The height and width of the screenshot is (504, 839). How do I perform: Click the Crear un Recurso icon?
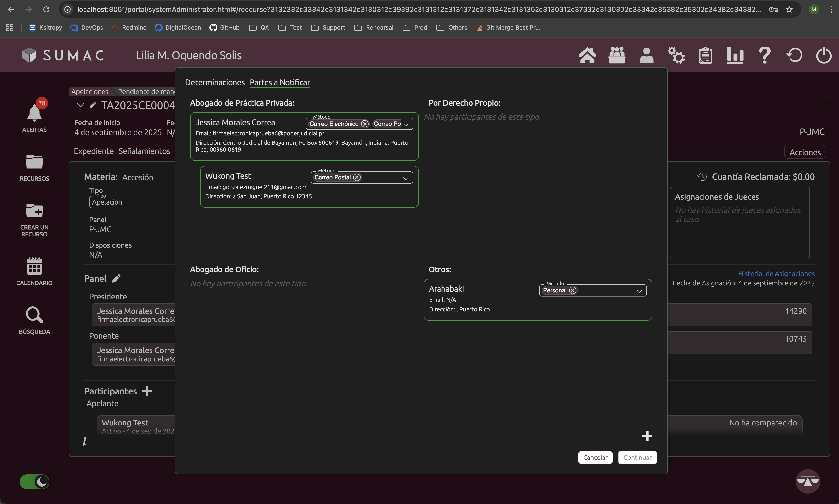point(34,211)
